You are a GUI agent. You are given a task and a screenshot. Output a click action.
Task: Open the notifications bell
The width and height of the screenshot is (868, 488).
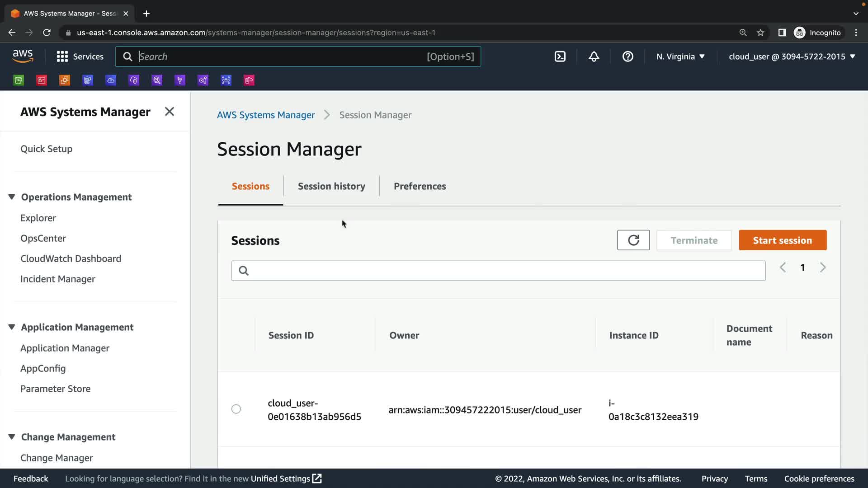pos(594,56)
